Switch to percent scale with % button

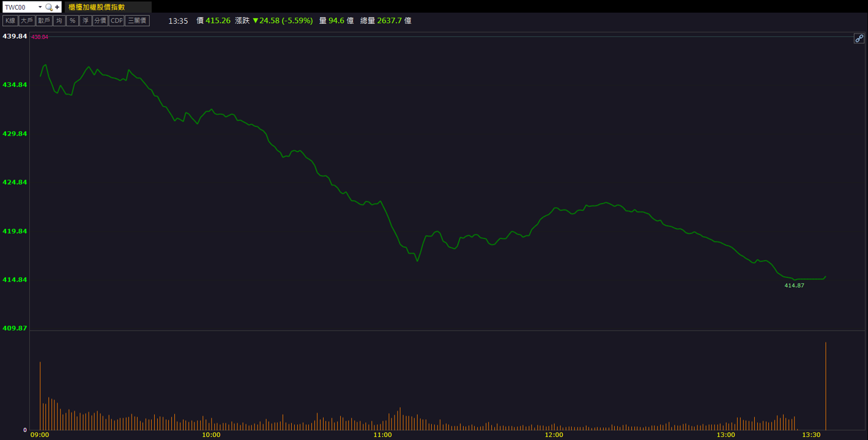72,21
